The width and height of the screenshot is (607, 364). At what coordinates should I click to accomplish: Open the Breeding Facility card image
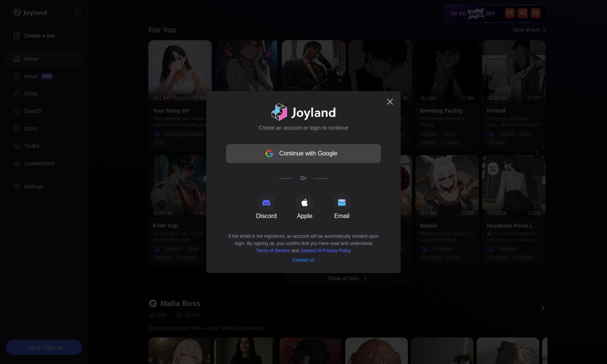[447, 71]
